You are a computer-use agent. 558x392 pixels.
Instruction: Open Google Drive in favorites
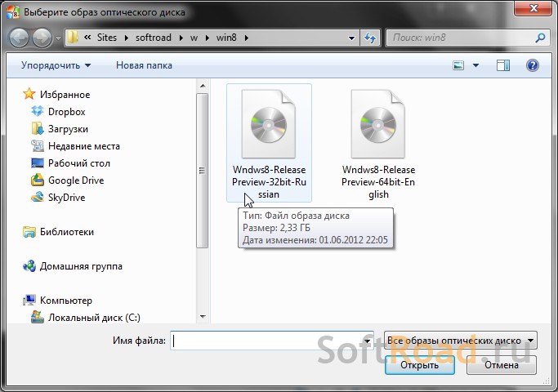pyautogui.click(x=76, y=180)
